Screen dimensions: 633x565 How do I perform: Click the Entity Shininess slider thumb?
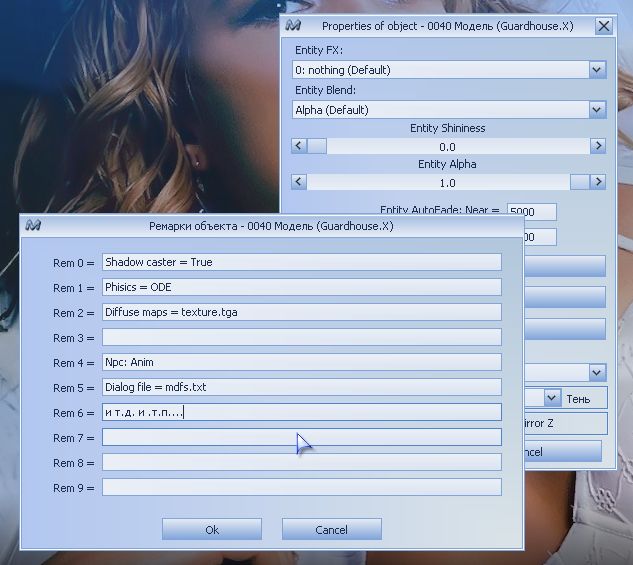(x=317, y=146)
